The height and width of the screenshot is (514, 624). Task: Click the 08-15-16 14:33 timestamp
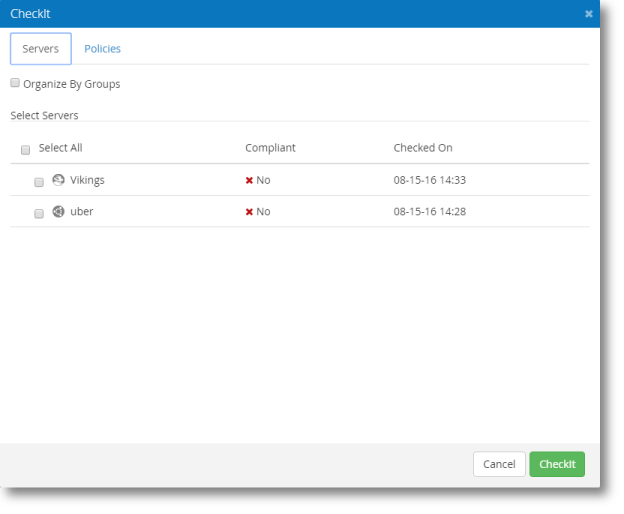429,180
